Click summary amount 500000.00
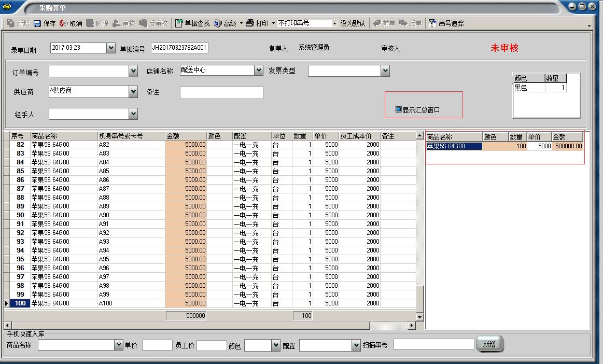 [x=568, y=146]
